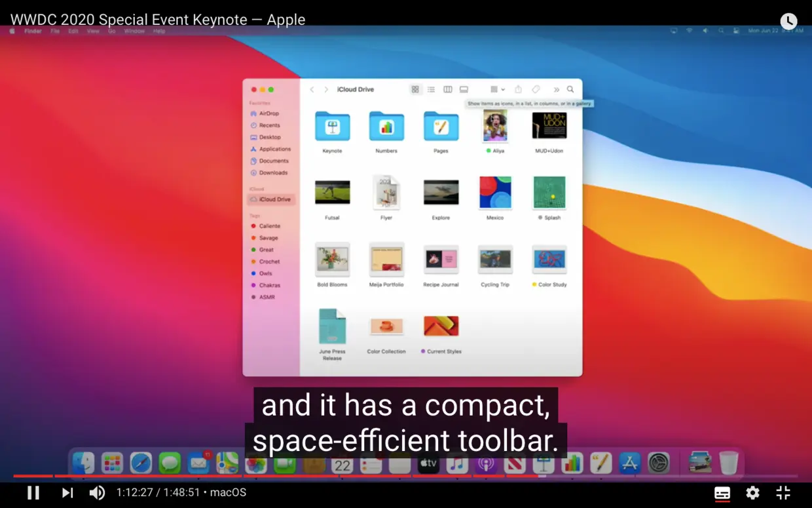Exit full screen mode
This screenshot has width=812, height=508.
click(783, 493)
